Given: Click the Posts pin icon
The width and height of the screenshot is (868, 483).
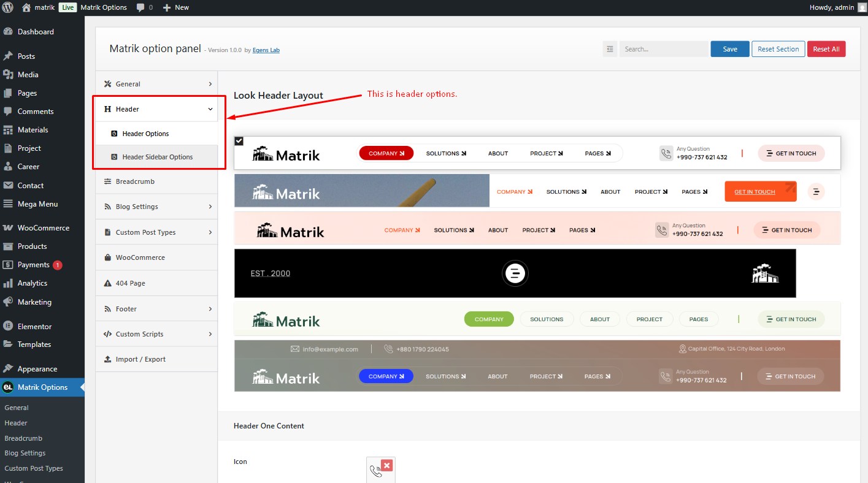Looking at the screenshot, I should [8, 56].
